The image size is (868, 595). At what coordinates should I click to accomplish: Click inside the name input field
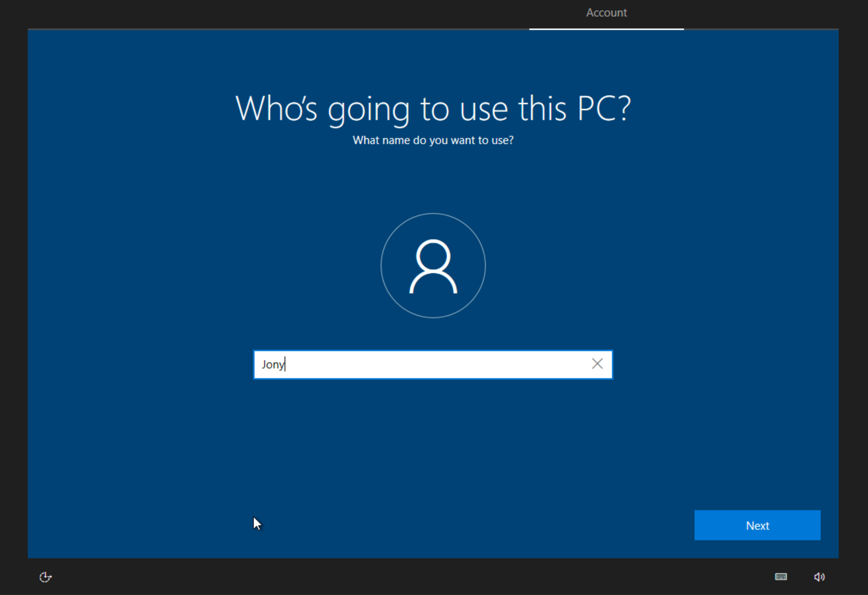coord(413,364)
